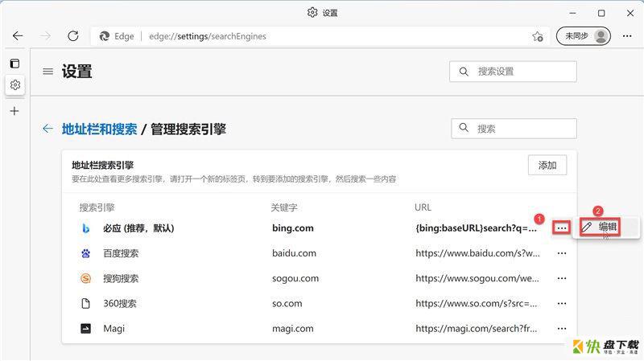
Task: Go back using the blue arrow beside 地址栏和搜索
Action: (x=48, y=129)
